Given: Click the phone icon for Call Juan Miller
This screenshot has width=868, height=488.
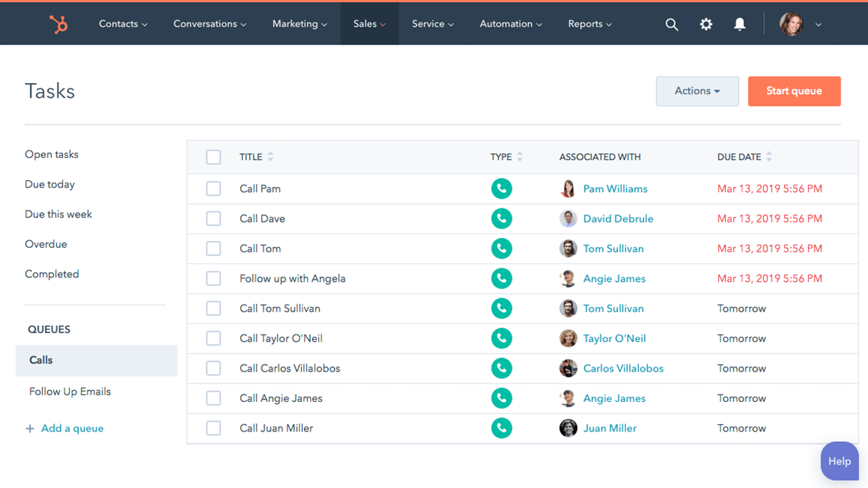Looking at the screenshot, I should 502,428.
